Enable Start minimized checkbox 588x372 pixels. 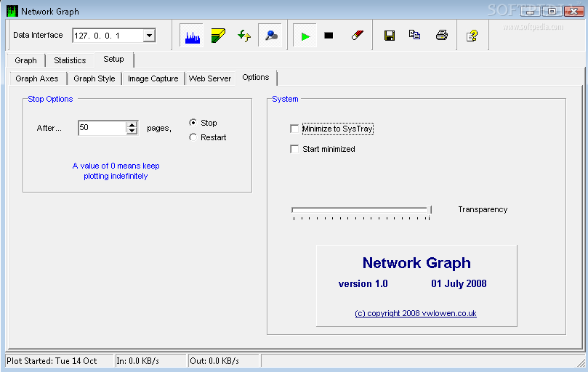click(295, 149)
